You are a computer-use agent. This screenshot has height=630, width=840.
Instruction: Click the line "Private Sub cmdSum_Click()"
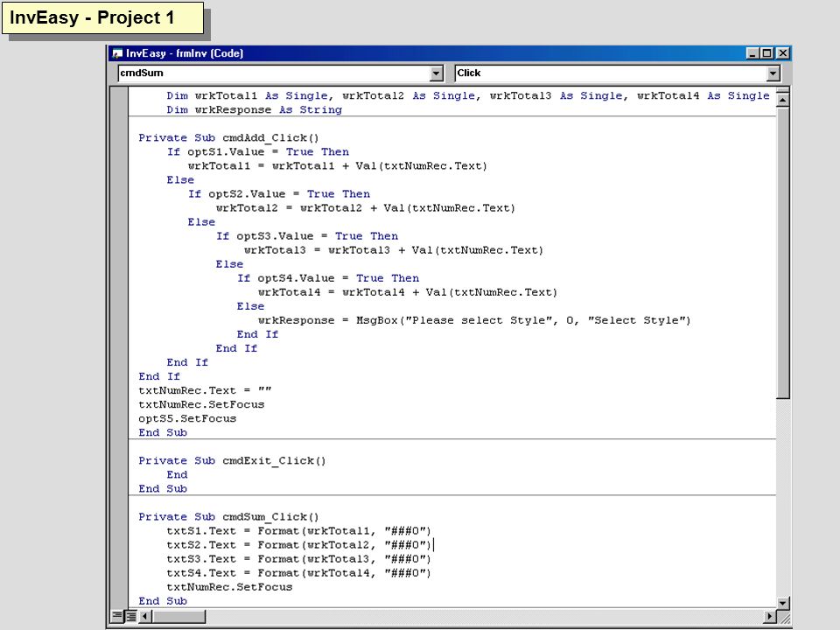point(228,517)
